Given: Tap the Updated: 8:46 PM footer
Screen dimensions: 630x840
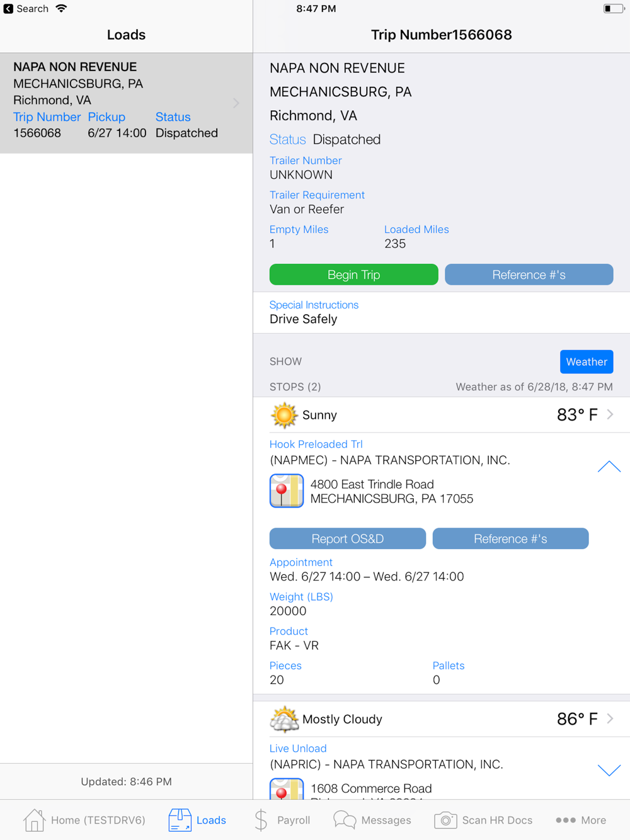Looking at the screenshot, I should (x=126, y=781).
